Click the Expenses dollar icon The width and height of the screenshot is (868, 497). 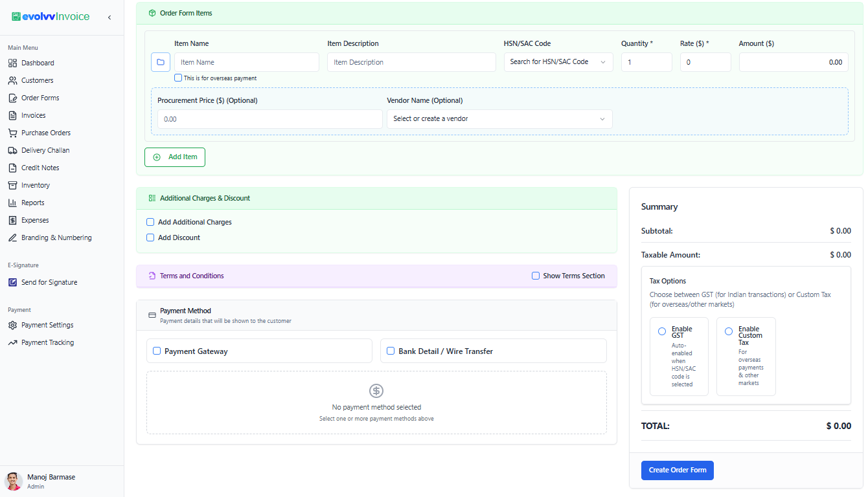tap(12, 220)
